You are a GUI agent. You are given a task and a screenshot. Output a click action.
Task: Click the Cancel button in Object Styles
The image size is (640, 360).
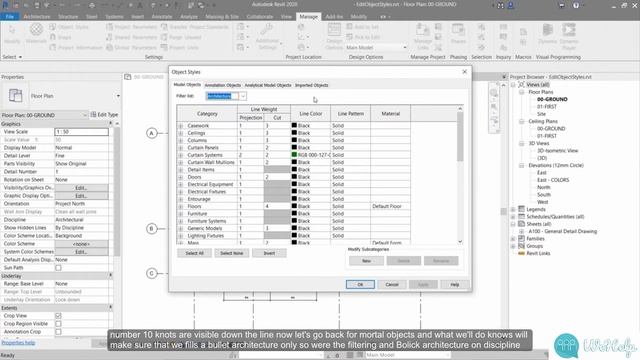[x=392, y=284]
